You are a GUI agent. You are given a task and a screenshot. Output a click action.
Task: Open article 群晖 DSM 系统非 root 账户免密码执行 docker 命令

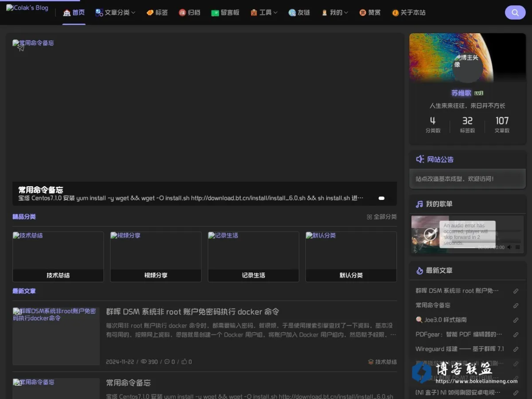click(x=192, y=312)
